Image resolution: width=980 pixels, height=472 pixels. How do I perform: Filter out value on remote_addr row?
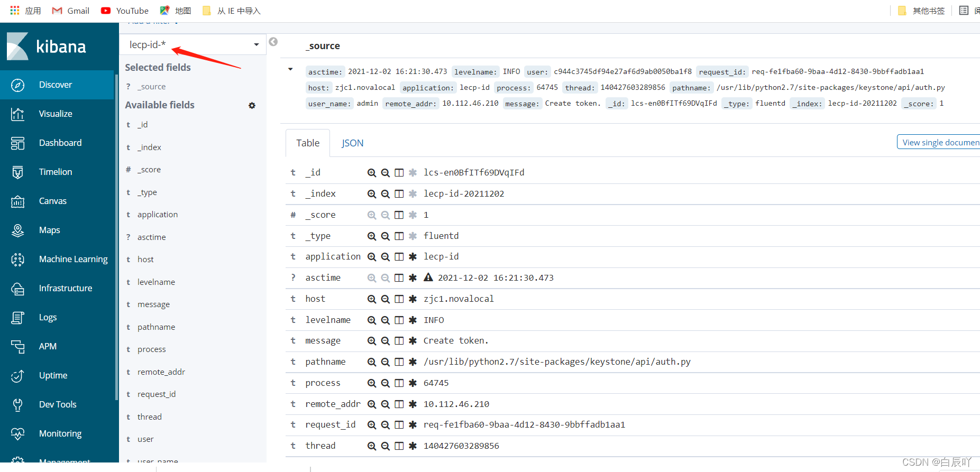click(x=386, y=404)
